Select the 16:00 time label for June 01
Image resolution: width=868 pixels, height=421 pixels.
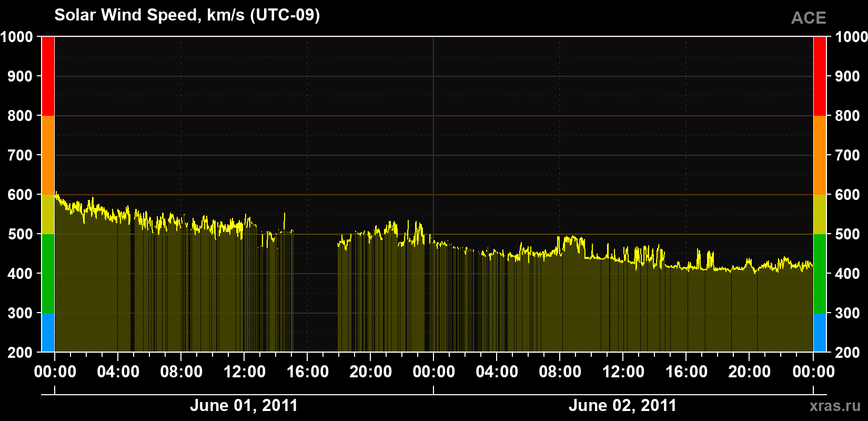pos(308,372)
